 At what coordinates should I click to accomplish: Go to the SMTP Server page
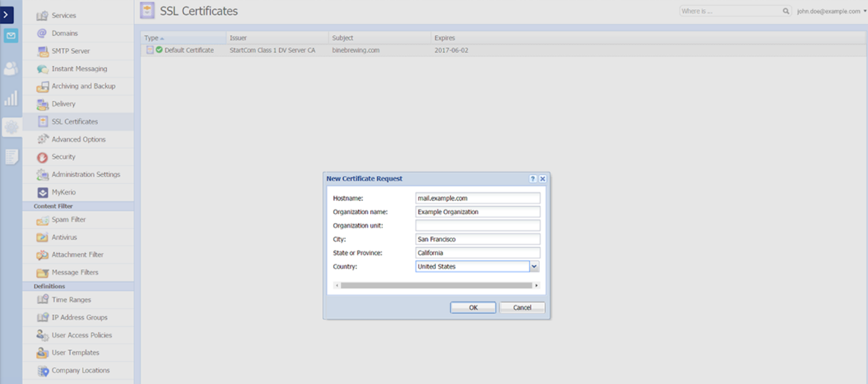point(78,51)
